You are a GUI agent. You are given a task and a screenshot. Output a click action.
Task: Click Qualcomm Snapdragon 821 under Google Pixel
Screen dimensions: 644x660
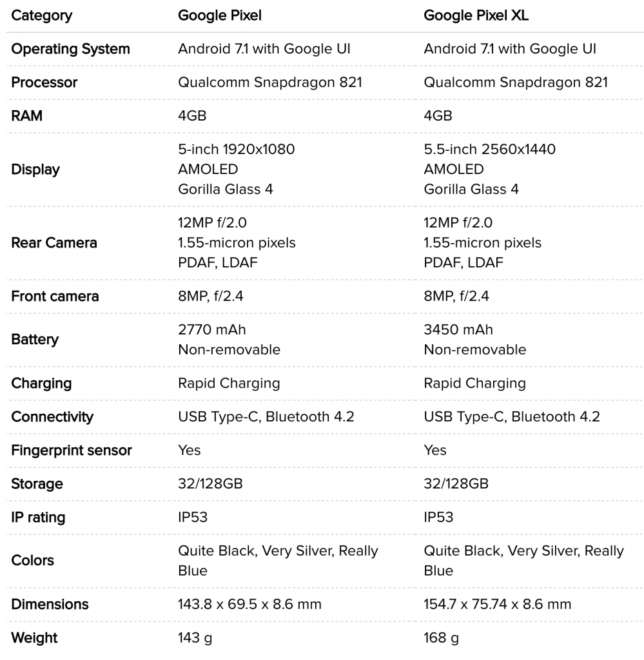click(x=270, y=82)
